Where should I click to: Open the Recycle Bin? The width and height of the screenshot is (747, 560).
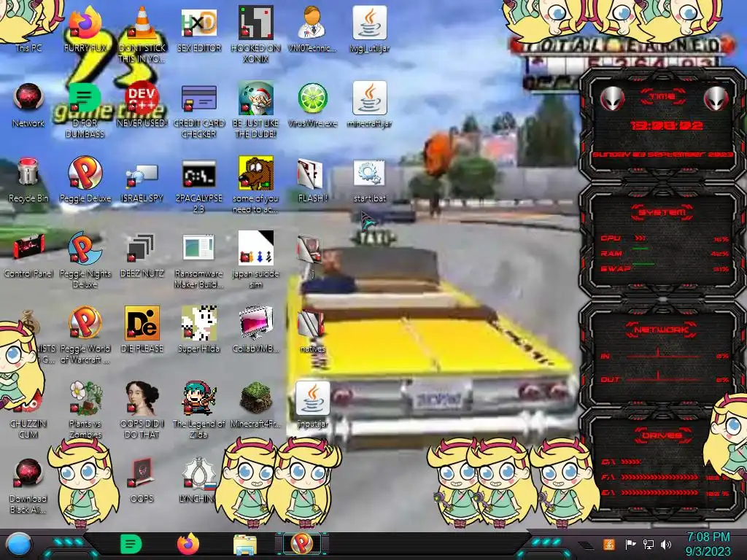tap(28, 180)
